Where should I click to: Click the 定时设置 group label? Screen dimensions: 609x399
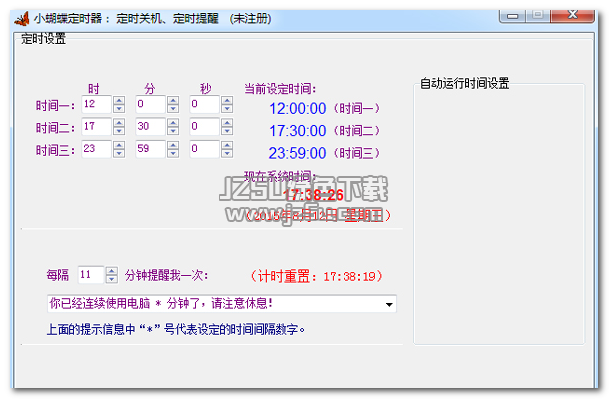click(44, 39)
